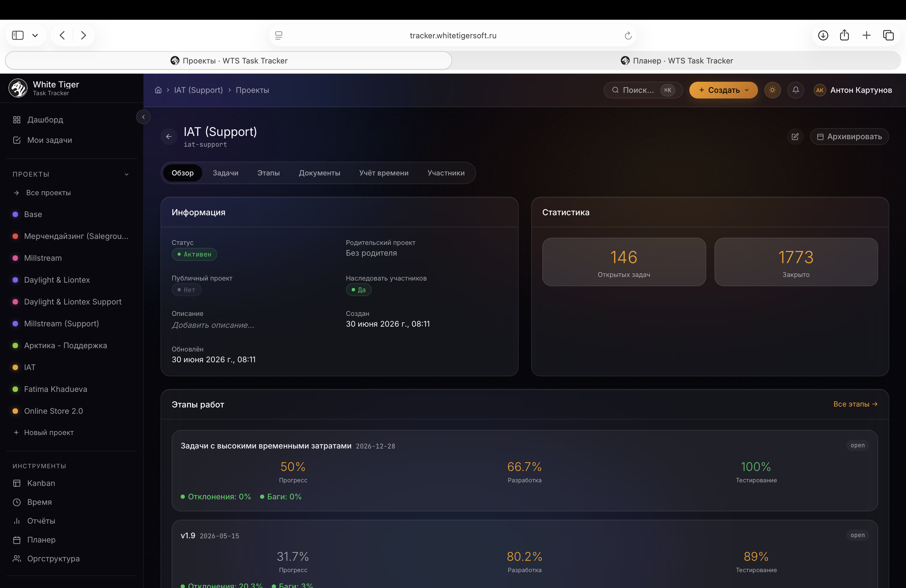Screen dimensions: 906x588
Task: Switch to Планер · WTS Task Tracker browser tab
Action: (677, 60)
